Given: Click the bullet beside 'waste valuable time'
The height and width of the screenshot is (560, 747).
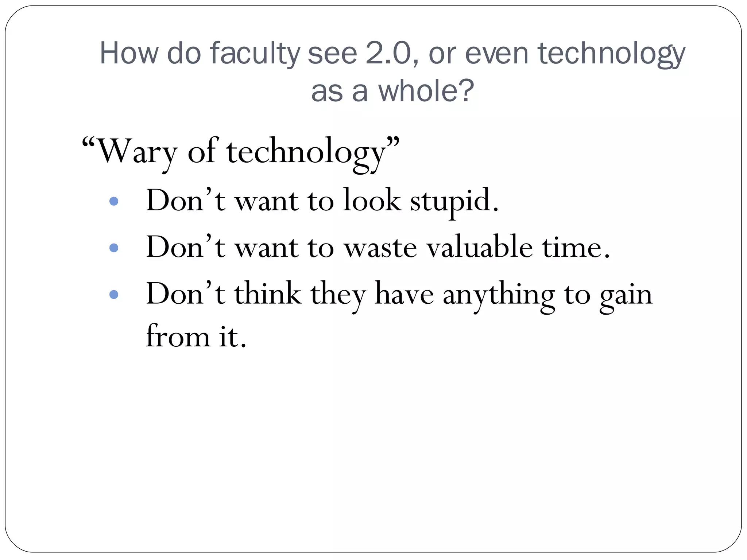Looking at the screenshot, I should [x=114, y=248].
